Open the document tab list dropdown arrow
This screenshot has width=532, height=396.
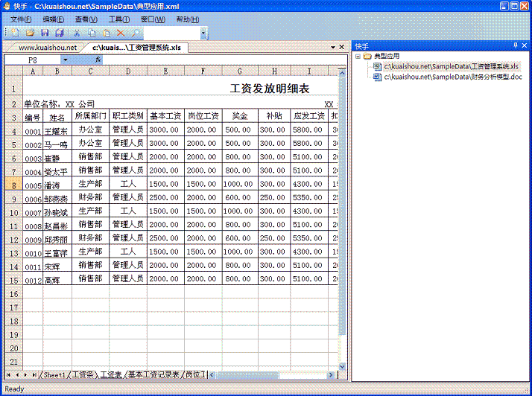point(332,47)
